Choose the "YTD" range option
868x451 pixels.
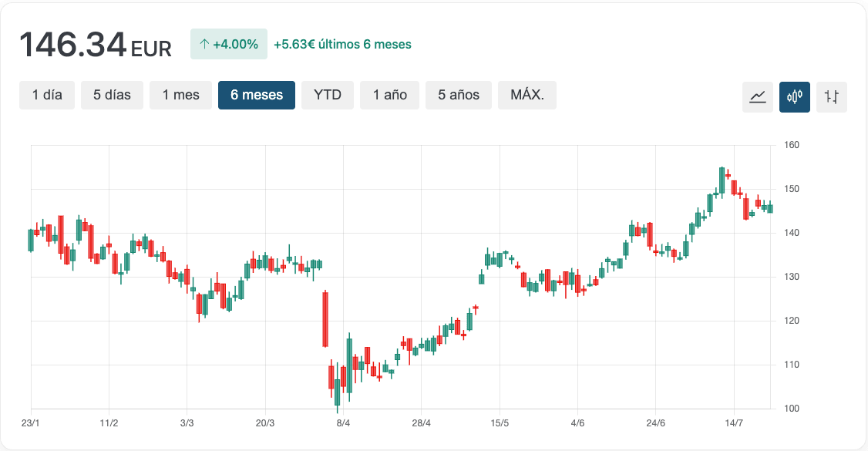[327, 95]
